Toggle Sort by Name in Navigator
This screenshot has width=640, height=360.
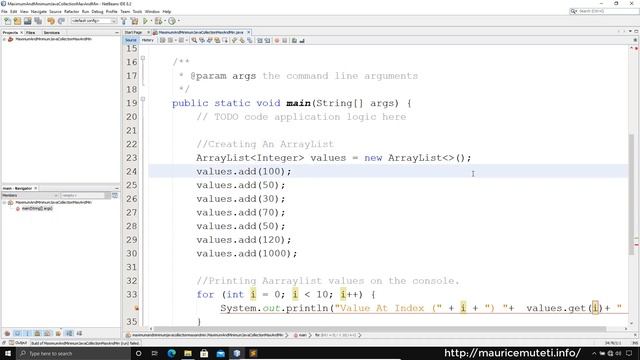tap(69, 333)
